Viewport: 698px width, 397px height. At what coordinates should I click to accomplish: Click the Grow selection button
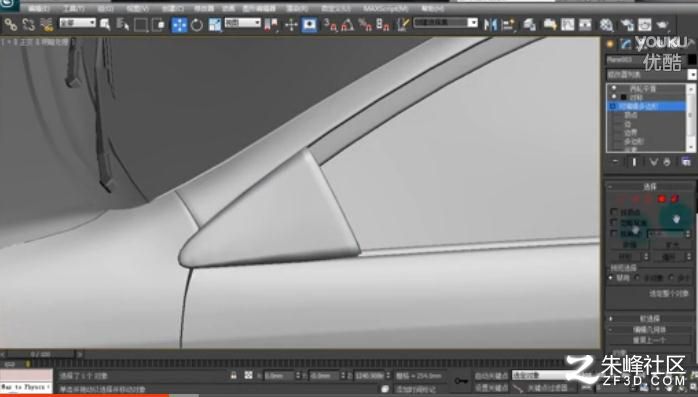(x=671, y=245)
